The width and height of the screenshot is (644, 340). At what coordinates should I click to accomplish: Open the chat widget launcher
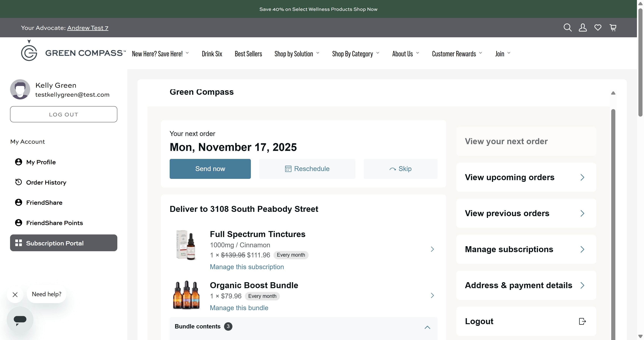20,320
